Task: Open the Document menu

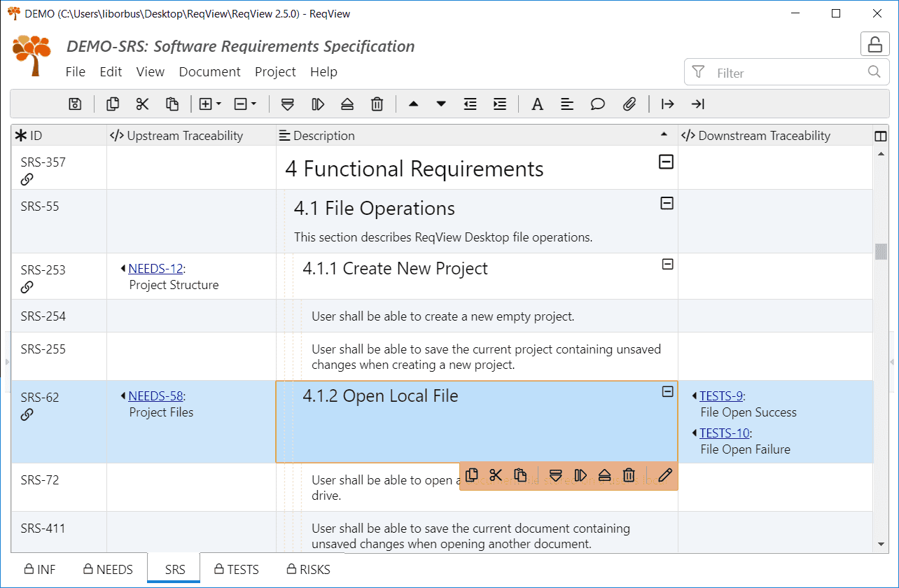Action: tap(209, 72)
